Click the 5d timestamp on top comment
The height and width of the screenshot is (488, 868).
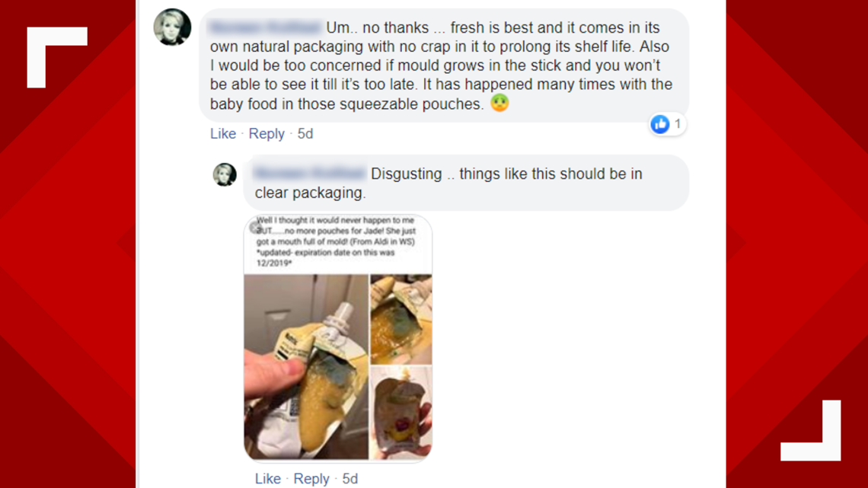[x=305, y=134]
